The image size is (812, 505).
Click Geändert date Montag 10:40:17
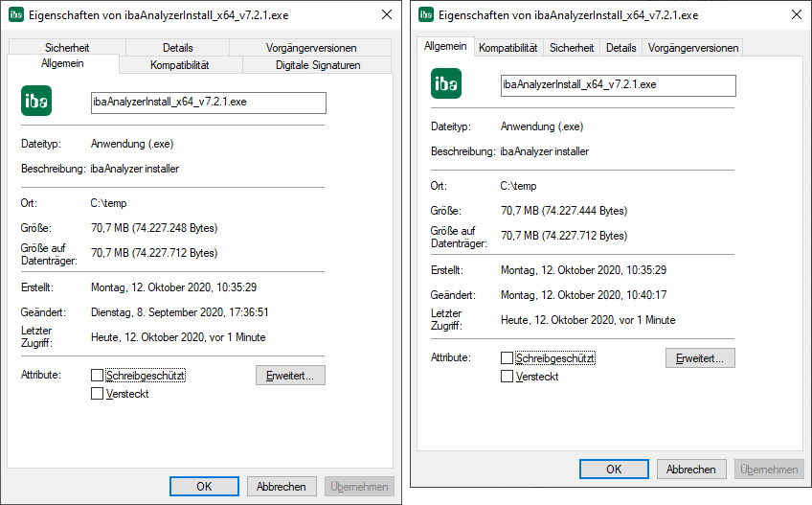coord(584,295)
